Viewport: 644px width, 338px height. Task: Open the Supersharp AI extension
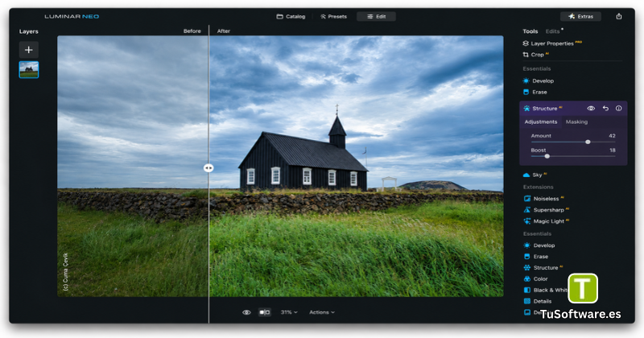[547, 210]
